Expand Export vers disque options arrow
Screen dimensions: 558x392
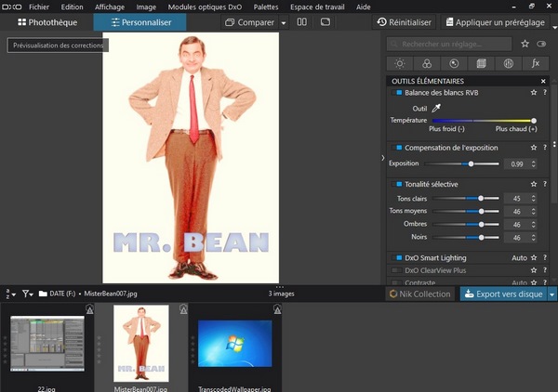coord(551,294)
